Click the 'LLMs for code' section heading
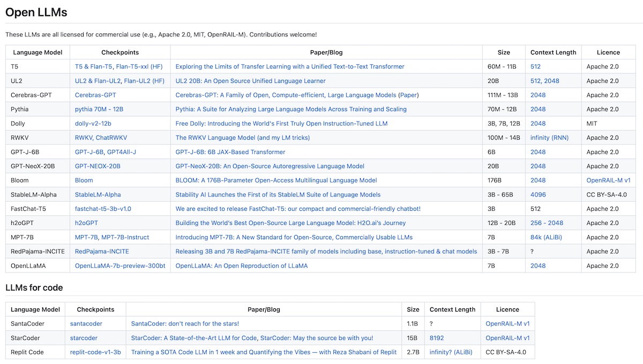Screen dimensions: 643x364 [x=34, y=287]
